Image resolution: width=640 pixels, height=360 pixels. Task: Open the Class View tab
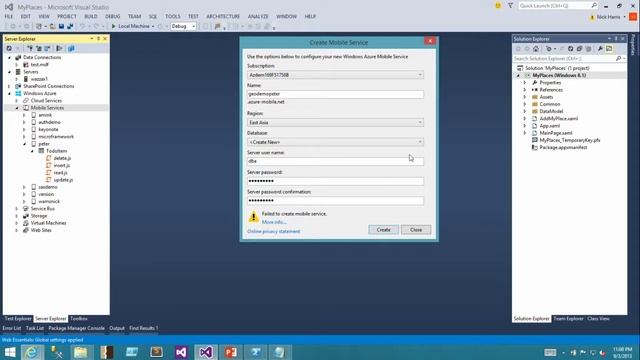point(598,318)
